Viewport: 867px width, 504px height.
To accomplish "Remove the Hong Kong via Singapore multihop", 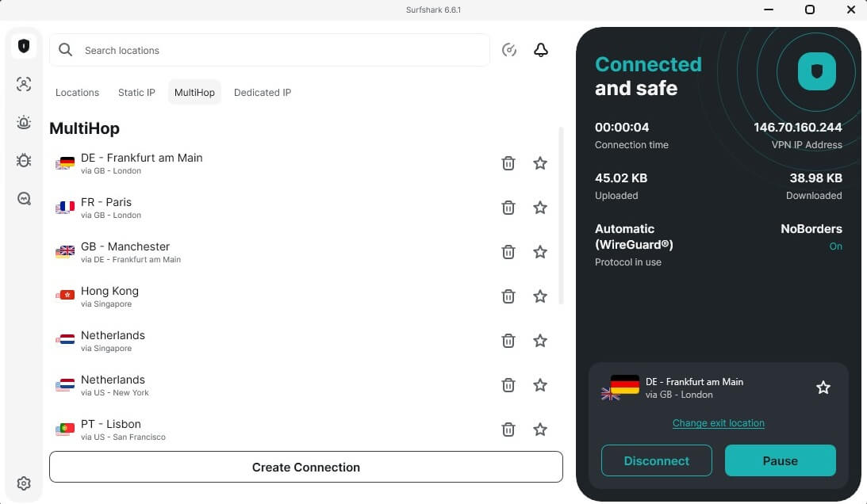I will tap(508, 296).
